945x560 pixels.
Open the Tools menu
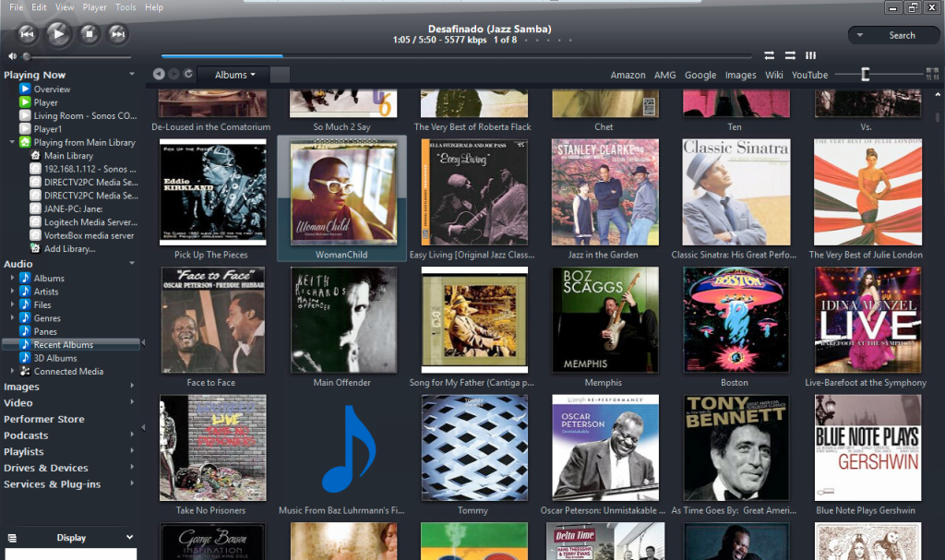(126, 7)
